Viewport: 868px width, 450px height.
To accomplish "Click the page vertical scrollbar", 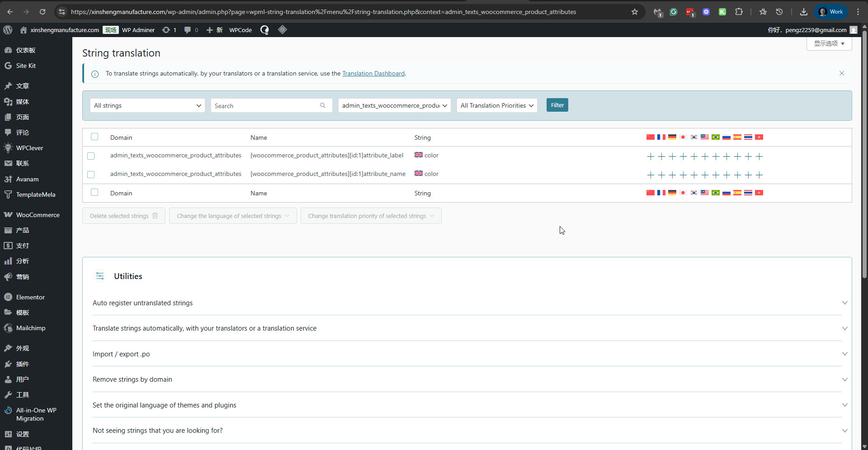I will 864,154.
